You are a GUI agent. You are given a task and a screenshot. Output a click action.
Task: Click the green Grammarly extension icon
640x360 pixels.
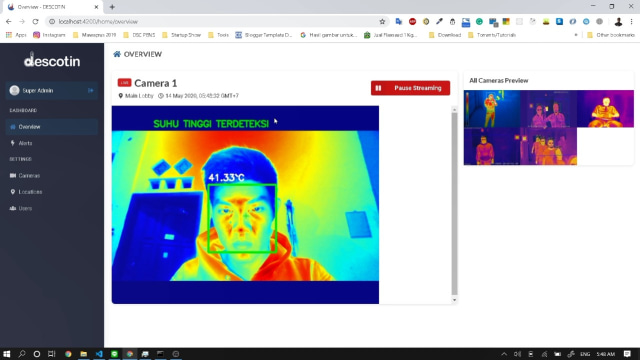pyautogui.click(x=479, y=22)
